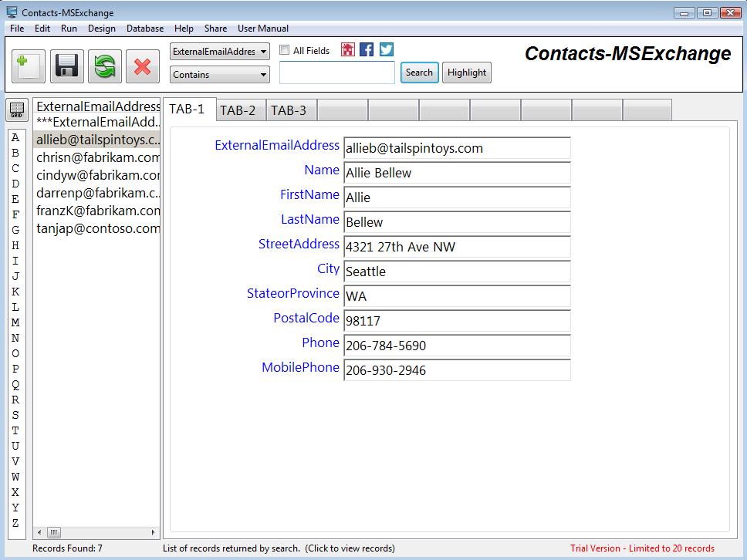Switch to TAB-2
The image size is (747, 560).
tap(241, 110)
